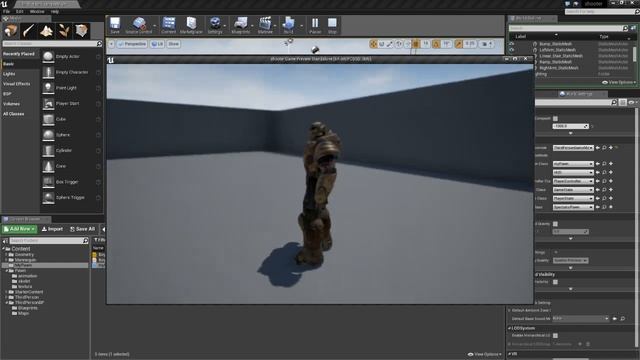Select the Visual Effects category

[x=17, y=84]
